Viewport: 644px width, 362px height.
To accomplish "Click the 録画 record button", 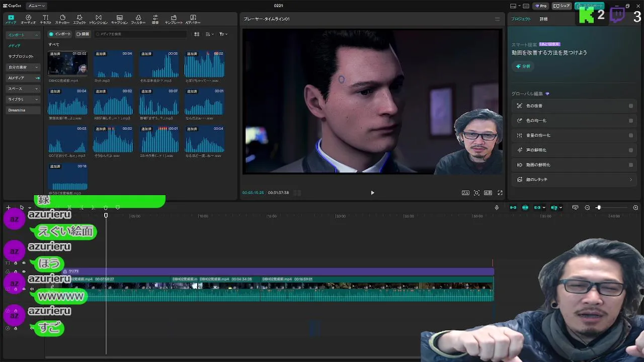I will tap(83, 34).
